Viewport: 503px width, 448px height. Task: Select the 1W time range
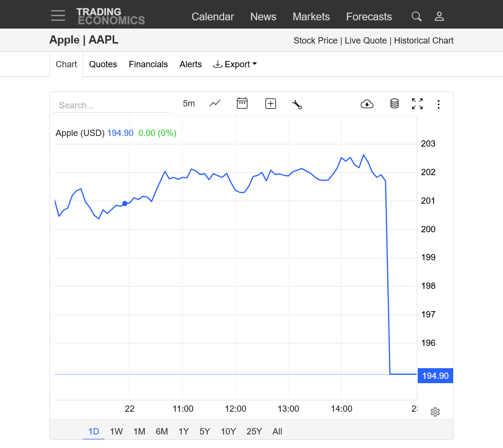coord(116,432)
